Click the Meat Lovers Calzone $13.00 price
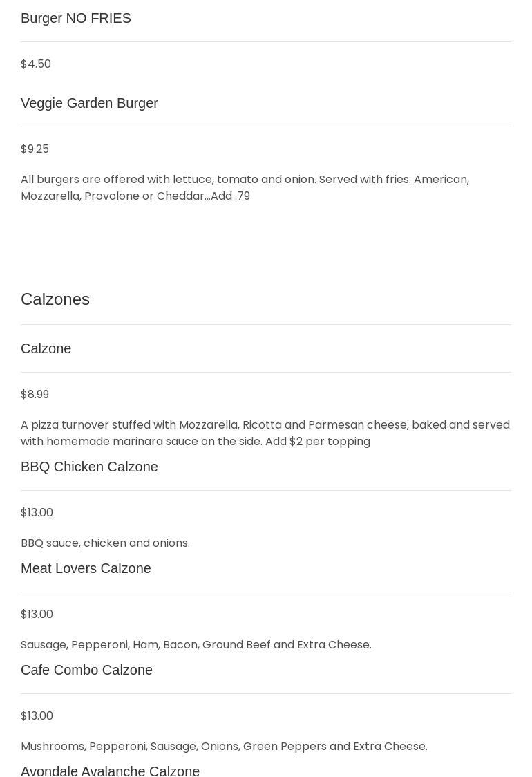Screen dimensions: 532x777 [x=37, y=614]
